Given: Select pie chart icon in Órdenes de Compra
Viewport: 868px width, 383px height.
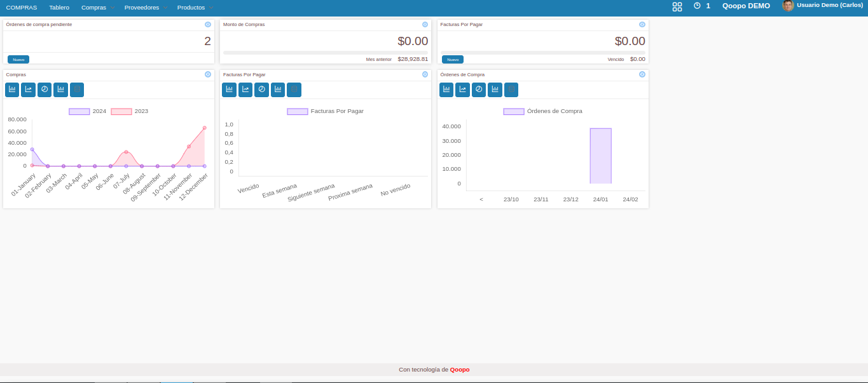Looking at the screenshot, I should pyautogui.click(x=479, y=90).
